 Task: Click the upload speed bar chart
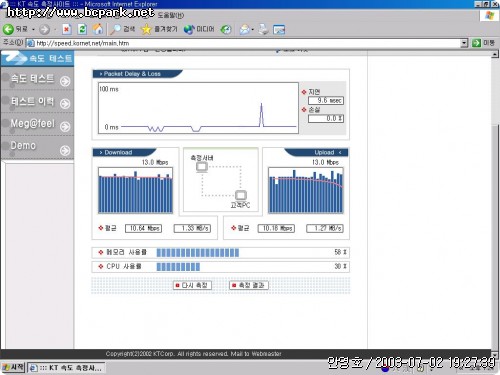pos(306,190)
